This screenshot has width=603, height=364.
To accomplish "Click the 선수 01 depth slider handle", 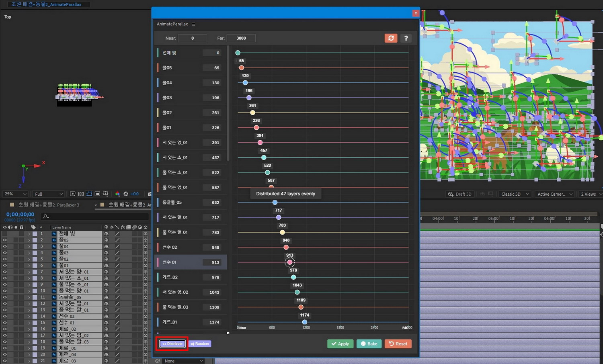I will 289,262.
